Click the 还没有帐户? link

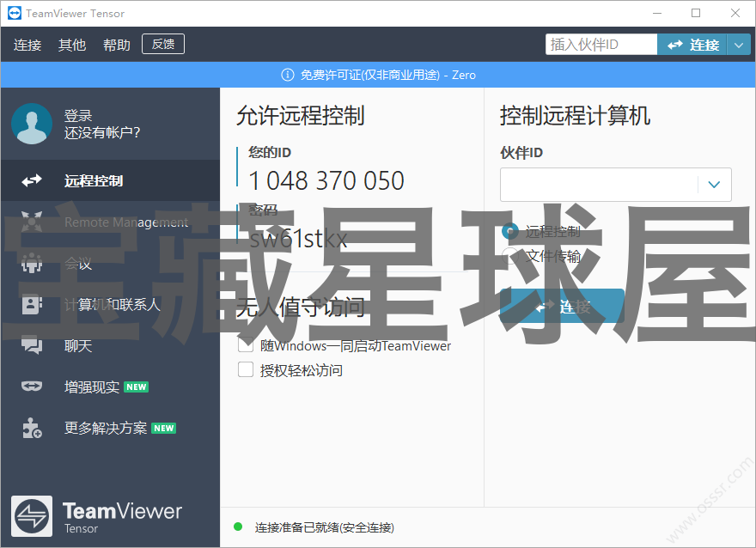click(x=102, y=132)
